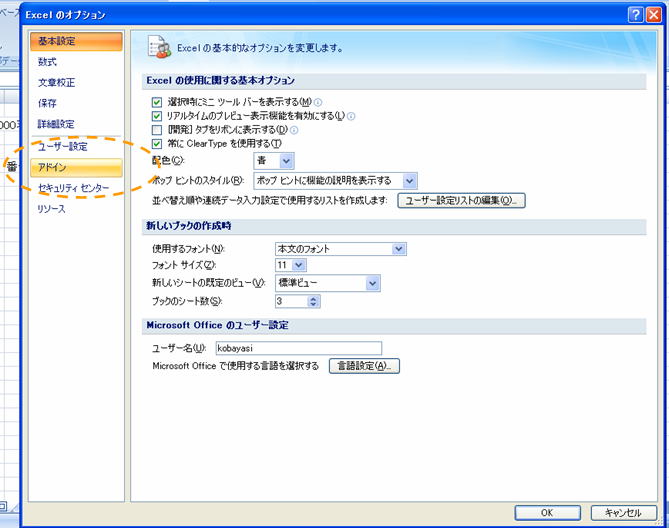
Task: Click info icon beside ミニ ツール バー option
Action: pos(318,102)
